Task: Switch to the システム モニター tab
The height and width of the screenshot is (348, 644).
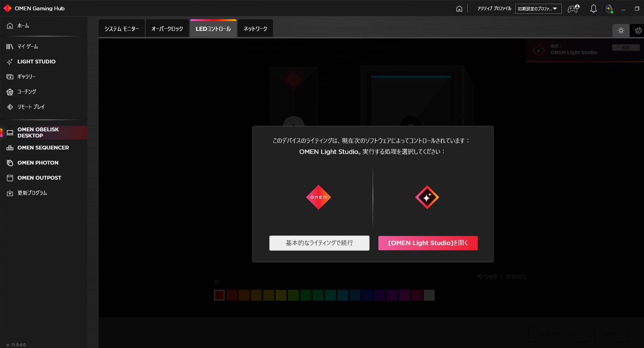Action: 122,29
